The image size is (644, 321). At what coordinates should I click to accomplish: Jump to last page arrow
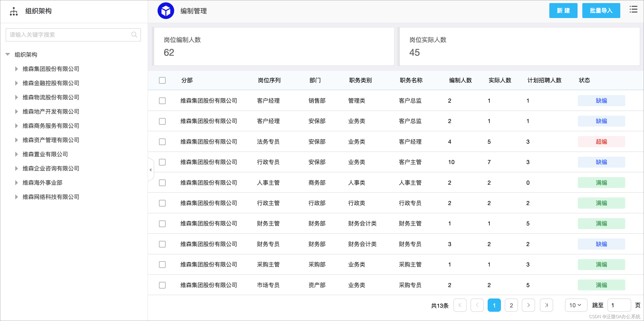(546, 305)
